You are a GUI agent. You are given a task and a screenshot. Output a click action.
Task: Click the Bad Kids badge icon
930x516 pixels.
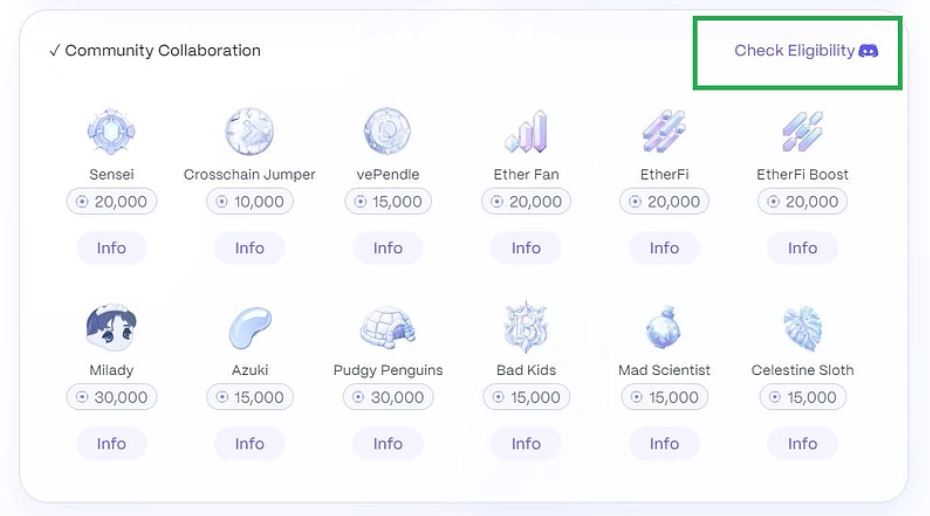(x=526, y=327)
